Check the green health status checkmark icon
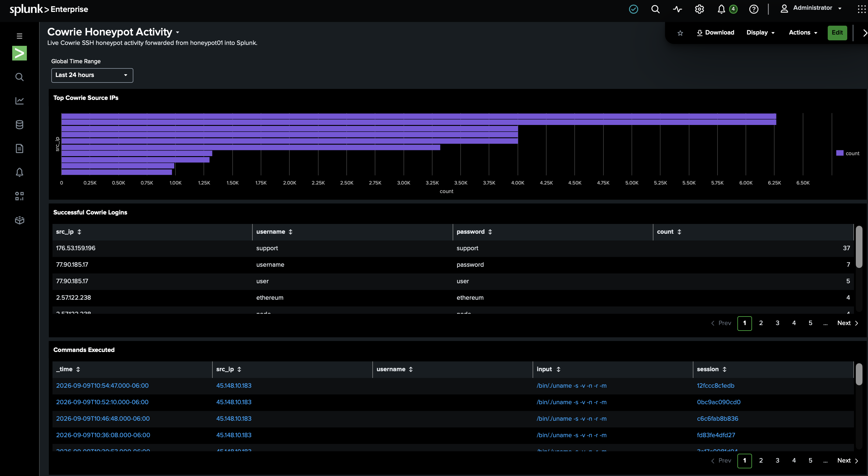 coord(634,9)
